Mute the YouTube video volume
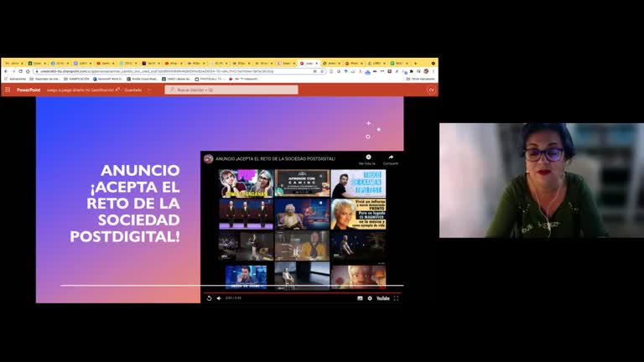 [219, 297]
